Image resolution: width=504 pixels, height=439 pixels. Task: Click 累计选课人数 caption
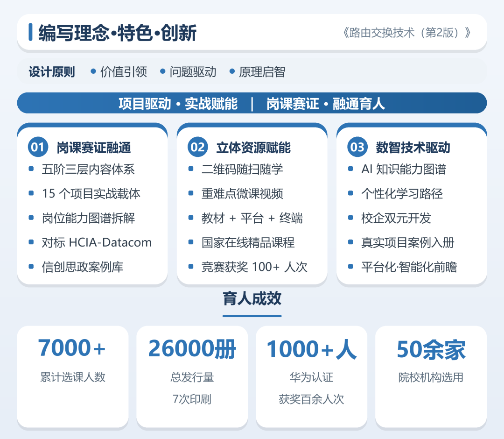[73, 377]
